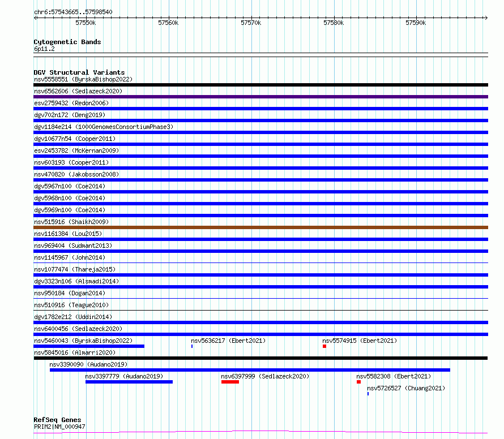This screenshot has height=439, width=504.
Task: Select nsv1077474 (Thareja2015) label
Action: pos(75,269)
